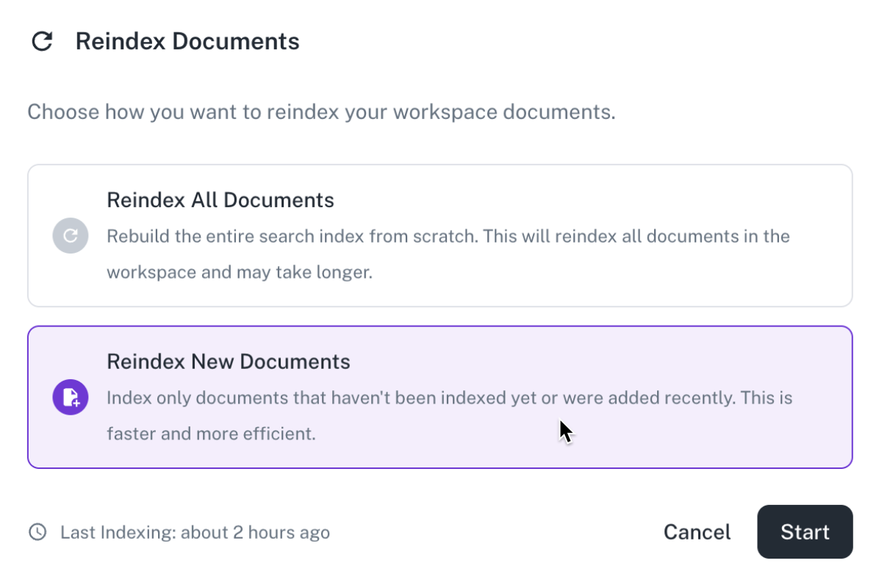The width and height of the screenshot is (879, 588).
Task: Cancel the reindex dialog
Action: coord(697,532)
